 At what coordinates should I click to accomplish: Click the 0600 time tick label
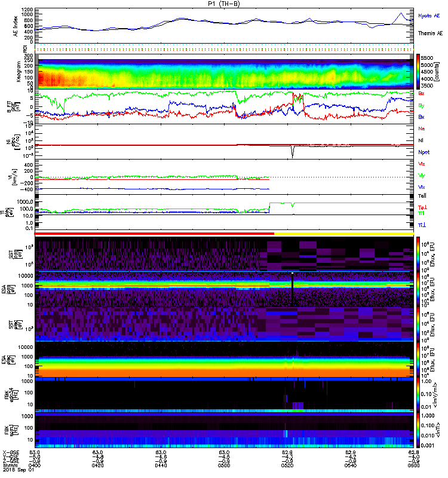click(413, 465)
